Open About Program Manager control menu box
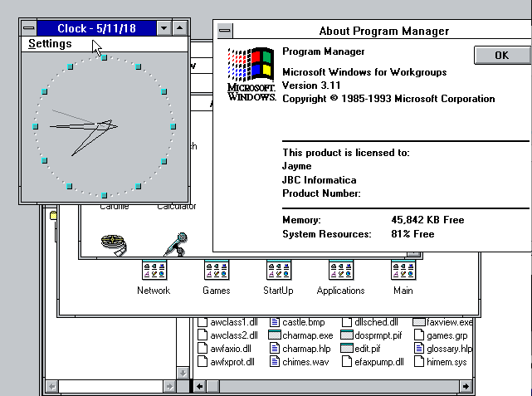 [225, 32]
